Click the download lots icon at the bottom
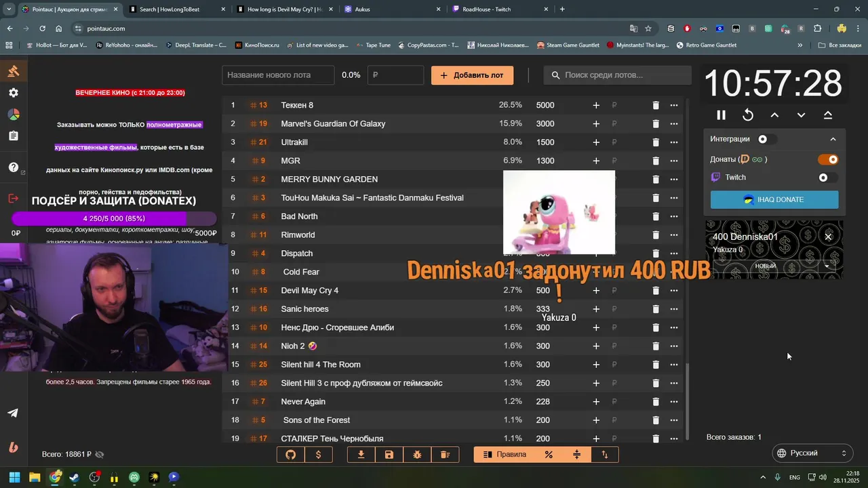Viewport: 868px width, 488px height. click(x=361, y=454)
